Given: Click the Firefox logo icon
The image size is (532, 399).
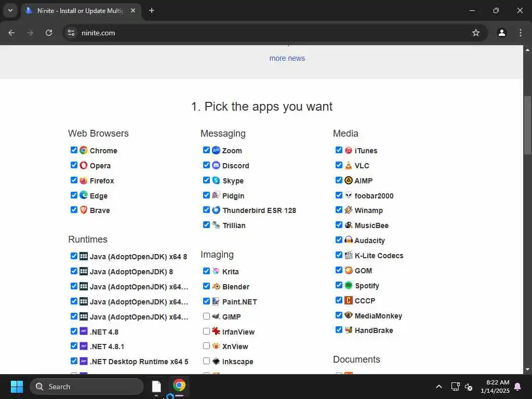Looking at the screenshot, I should [84, 180].
